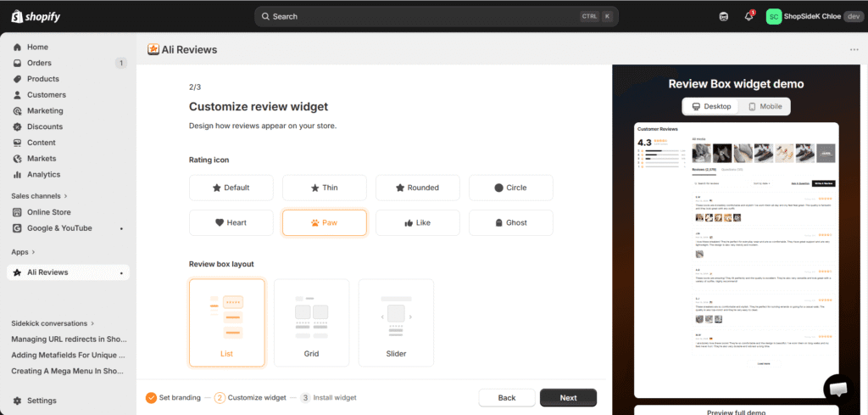The image size is (868, 415).
Task: Select the Default rating icon
Action: coord(231,188)
